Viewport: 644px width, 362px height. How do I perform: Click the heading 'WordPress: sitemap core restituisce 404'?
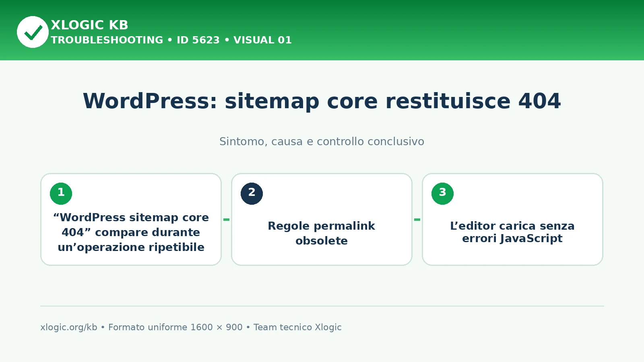(x=322, y=101)
